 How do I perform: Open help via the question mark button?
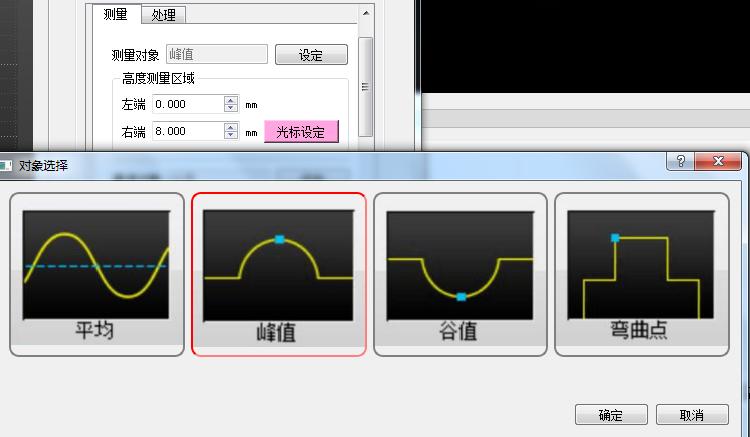coord(681,161)
